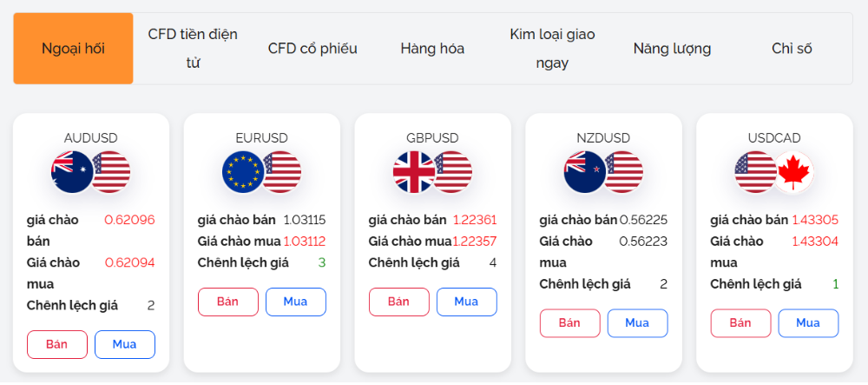Viewport: 868px width, 385px height.
Task: Click the Mua button for GBPUSD
Action: 466,302
